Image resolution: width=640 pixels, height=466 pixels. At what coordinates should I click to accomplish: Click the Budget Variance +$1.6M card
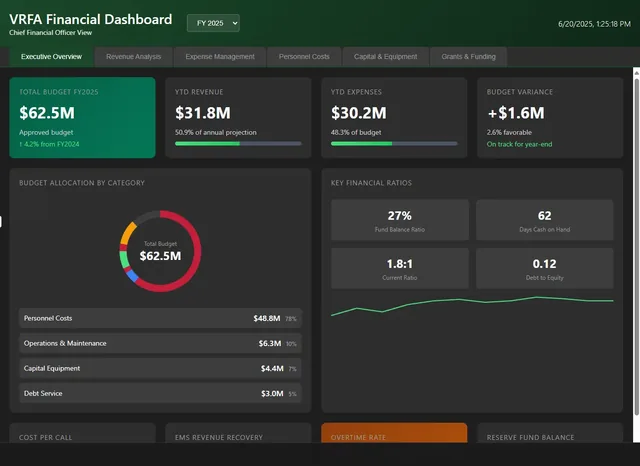550,118
